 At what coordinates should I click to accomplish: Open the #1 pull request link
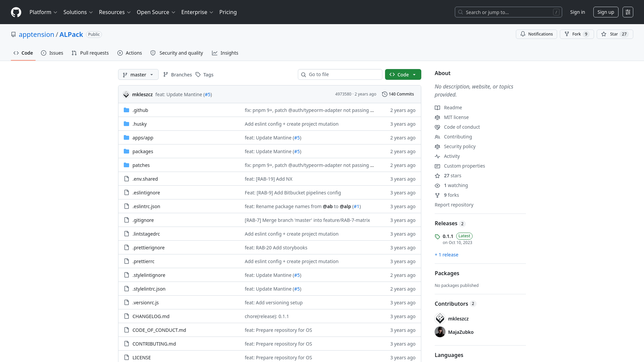click(357, 206)
